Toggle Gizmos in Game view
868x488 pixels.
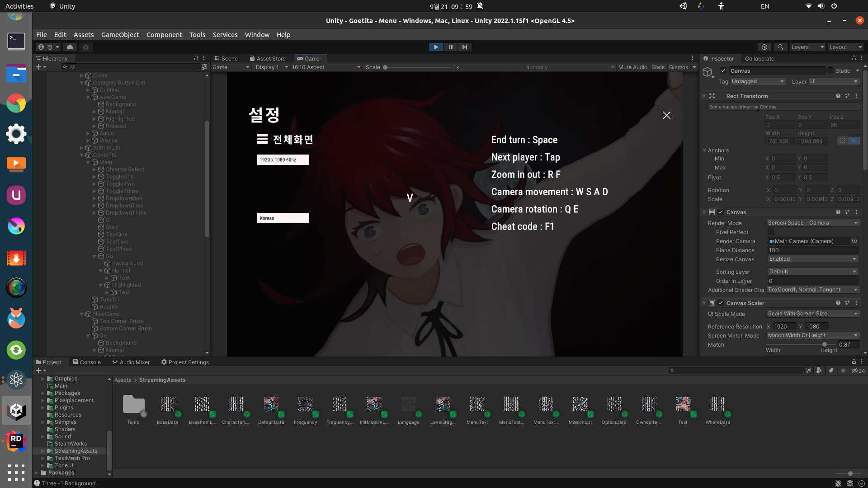(678, 67)
